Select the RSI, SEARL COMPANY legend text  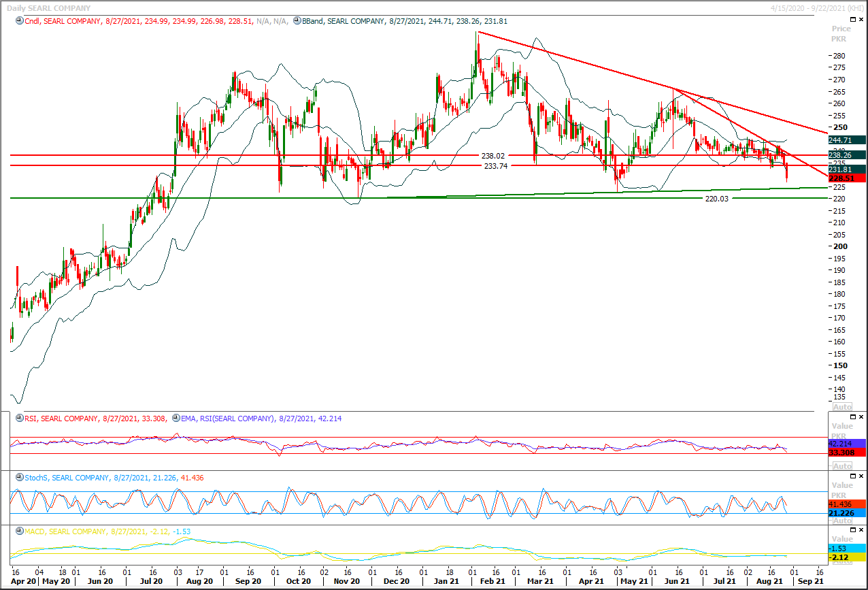click(60, 419)
